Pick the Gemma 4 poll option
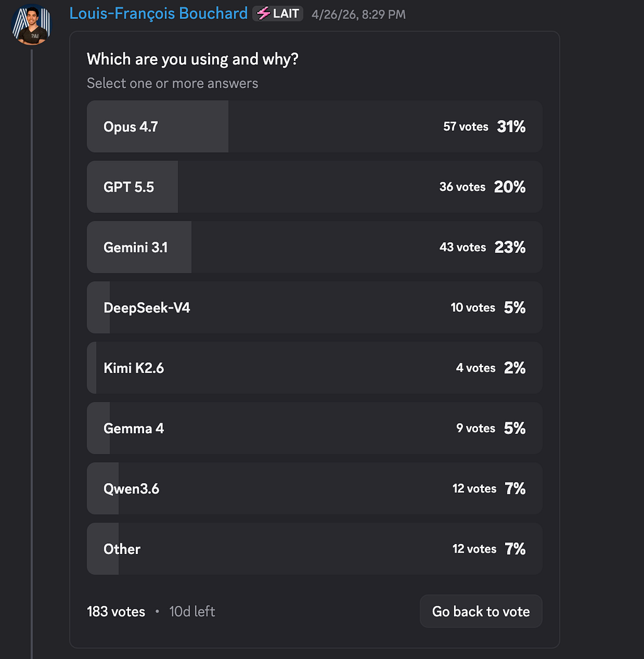644x659 pixels. click(314, 428)
